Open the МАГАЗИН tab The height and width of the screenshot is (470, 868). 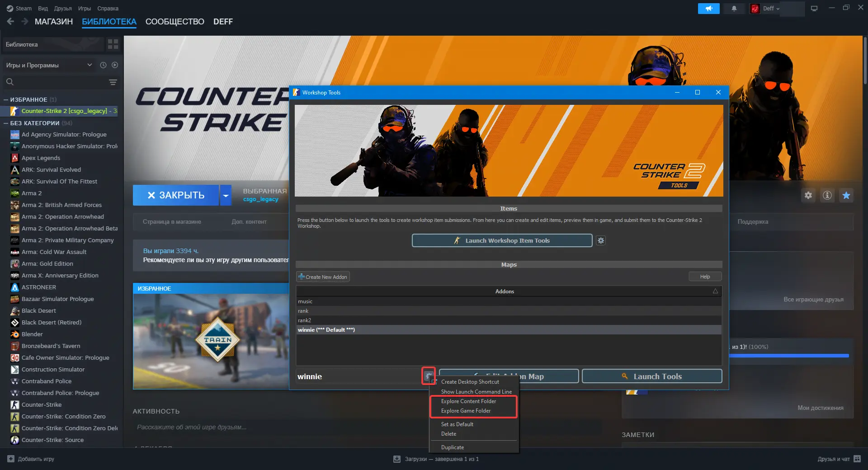click(x=54, y=22)
